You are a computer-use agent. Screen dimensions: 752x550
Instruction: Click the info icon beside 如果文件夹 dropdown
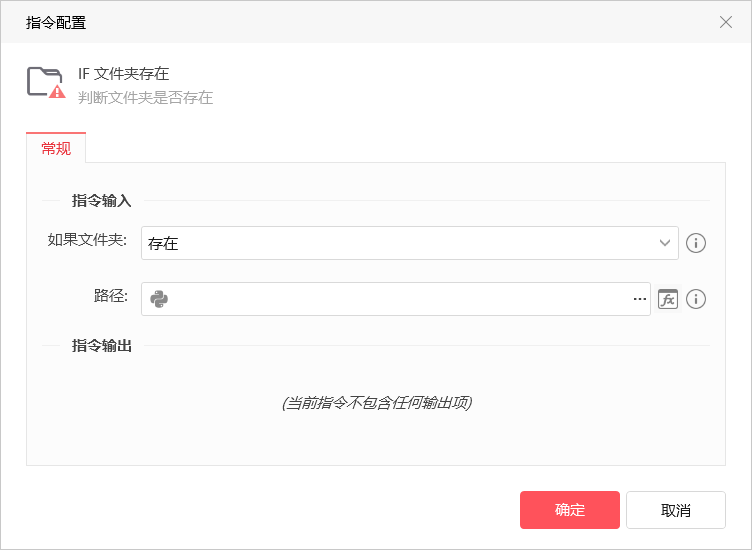(695, 243)
